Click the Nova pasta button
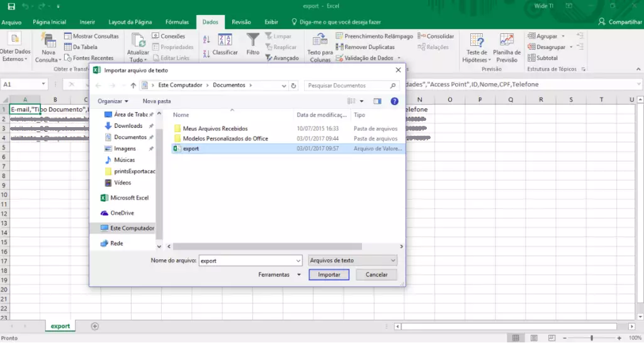The image size is (644, 343). coord(157,101)
